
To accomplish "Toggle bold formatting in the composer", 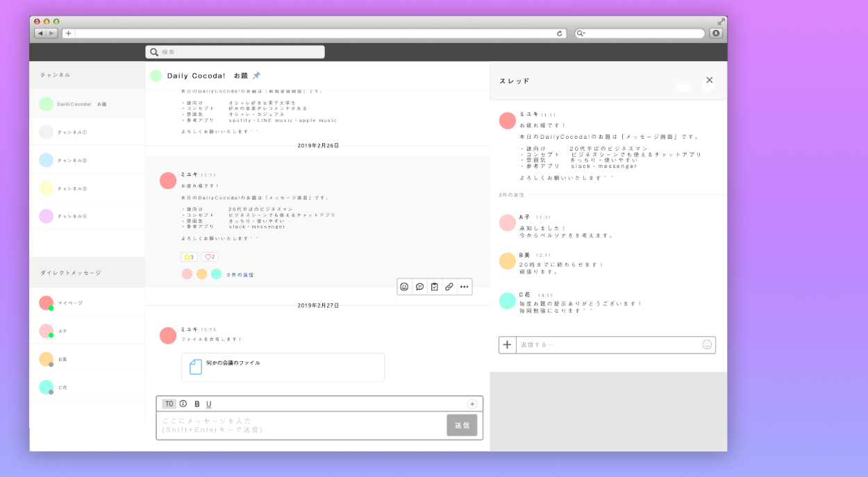I will [197, 403].
